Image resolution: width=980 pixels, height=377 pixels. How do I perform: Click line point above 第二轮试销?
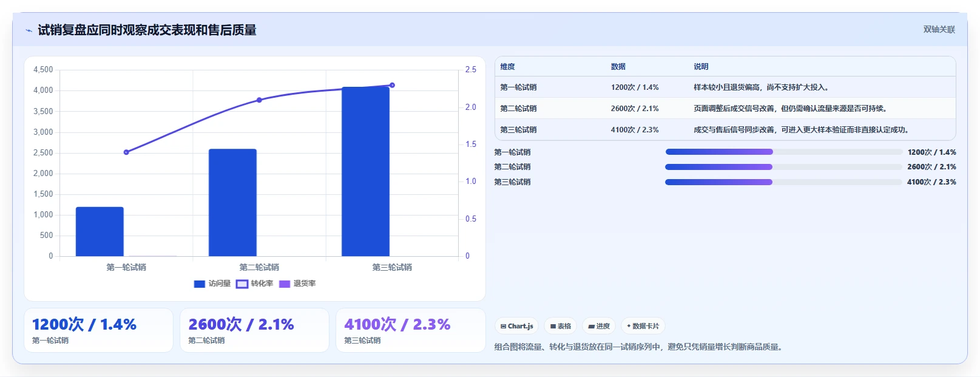coord(259,100)
